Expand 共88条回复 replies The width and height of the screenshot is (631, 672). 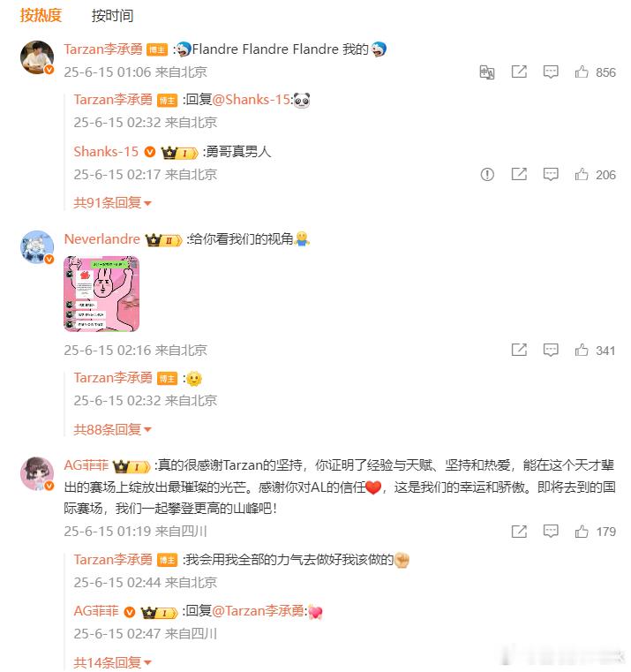[112, 429]
